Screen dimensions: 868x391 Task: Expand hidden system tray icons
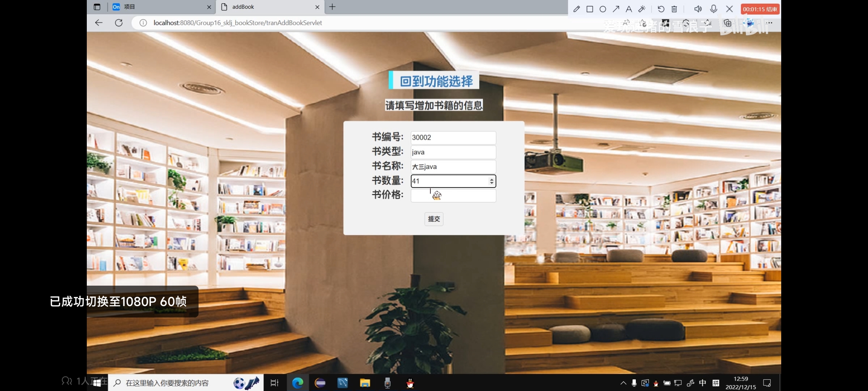tap(623, 383)
